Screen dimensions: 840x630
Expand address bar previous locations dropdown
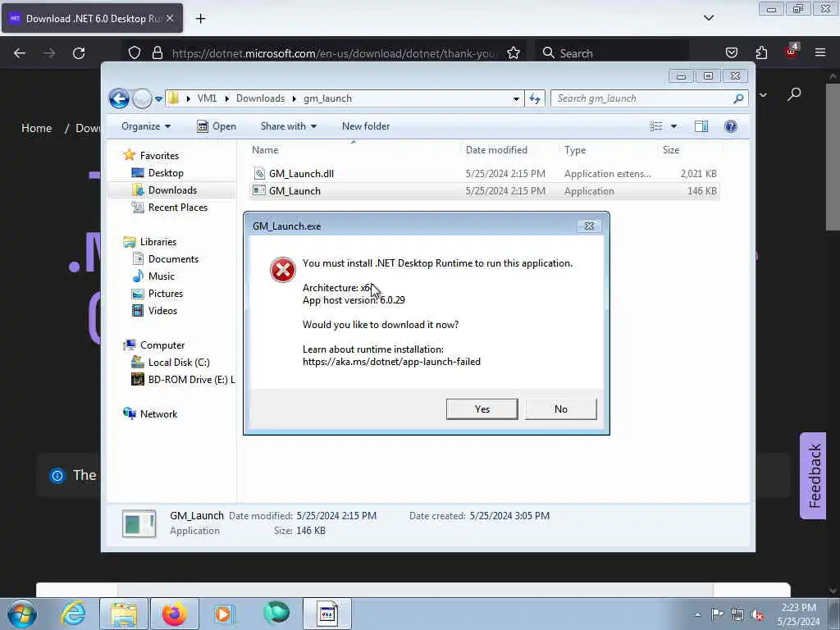[x=516, y=98]
